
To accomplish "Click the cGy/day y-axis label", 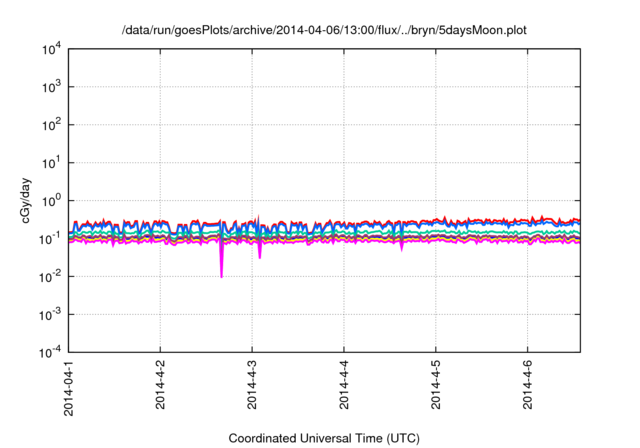I will (26, 200).
